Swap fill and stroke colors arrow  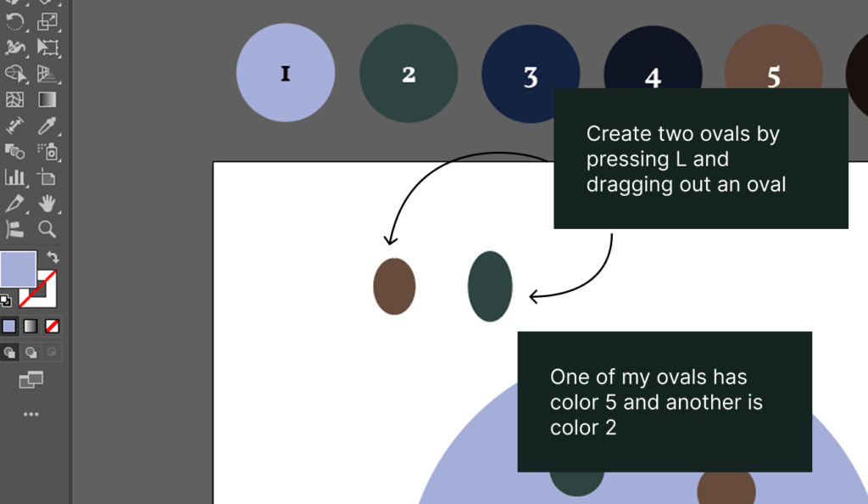(53, 257)
